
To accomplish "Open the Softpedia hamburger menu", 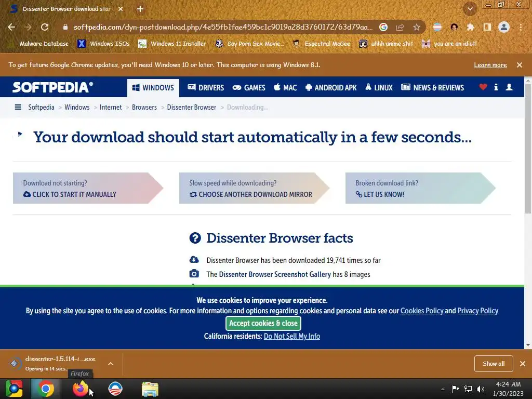I will [18, 107].
